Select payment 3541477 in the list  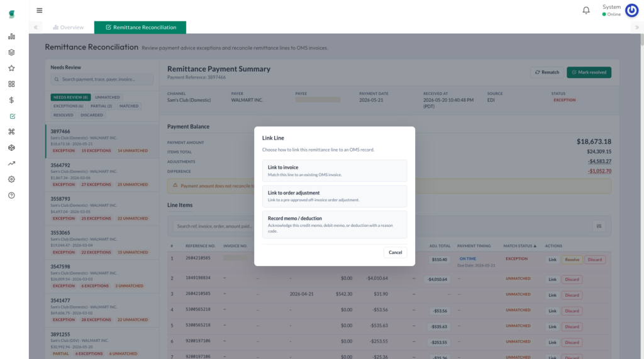tap(103, 310)
